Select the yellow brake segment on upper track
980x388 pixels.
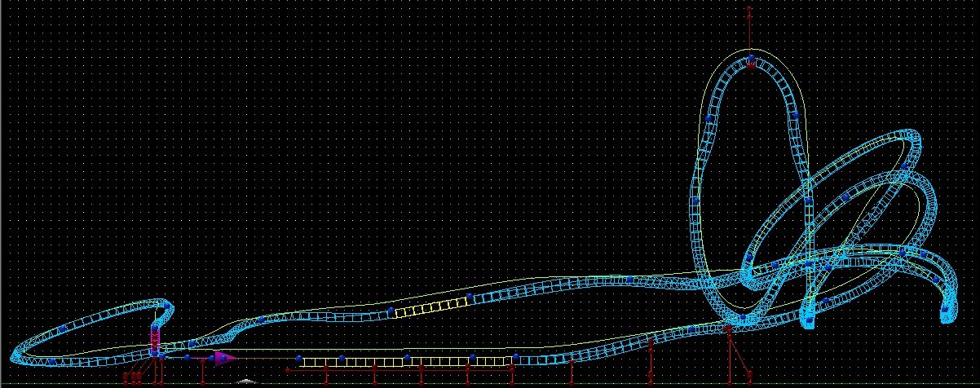click(x=430, y=306)
